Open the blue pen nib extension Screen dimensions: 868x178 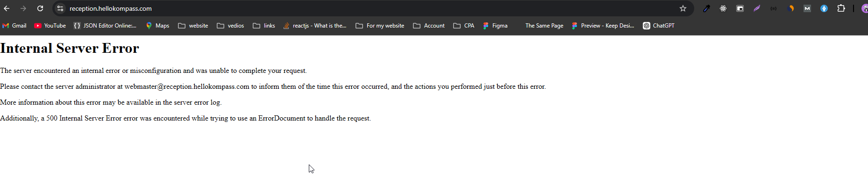(x=824, y=8)
